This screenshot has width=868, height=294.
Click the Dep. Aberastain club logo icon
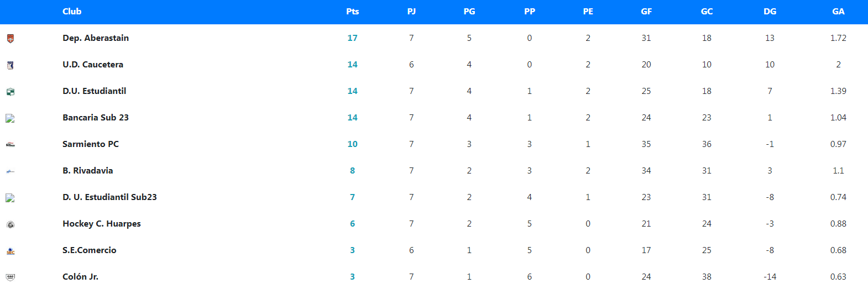[x=10, y=39]
